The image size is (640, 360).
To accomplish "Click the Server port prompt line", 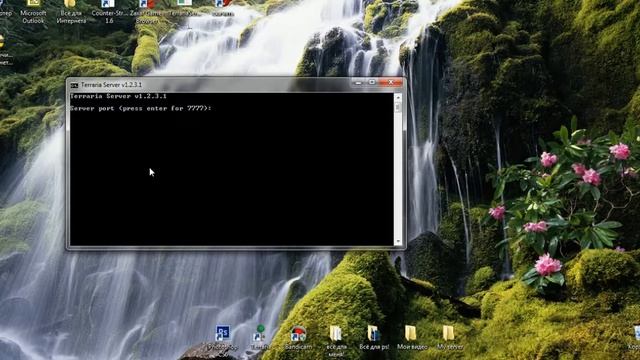I will click(x=141, y=109).
